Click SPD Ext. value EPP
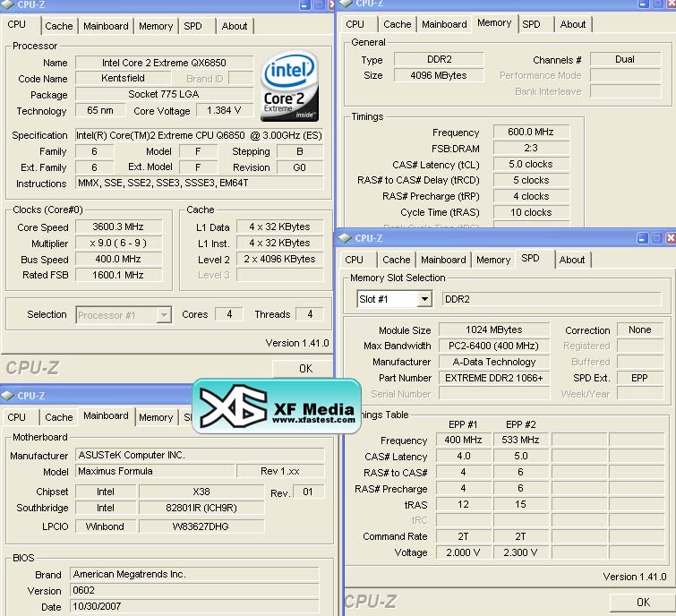 coord(640,378)
